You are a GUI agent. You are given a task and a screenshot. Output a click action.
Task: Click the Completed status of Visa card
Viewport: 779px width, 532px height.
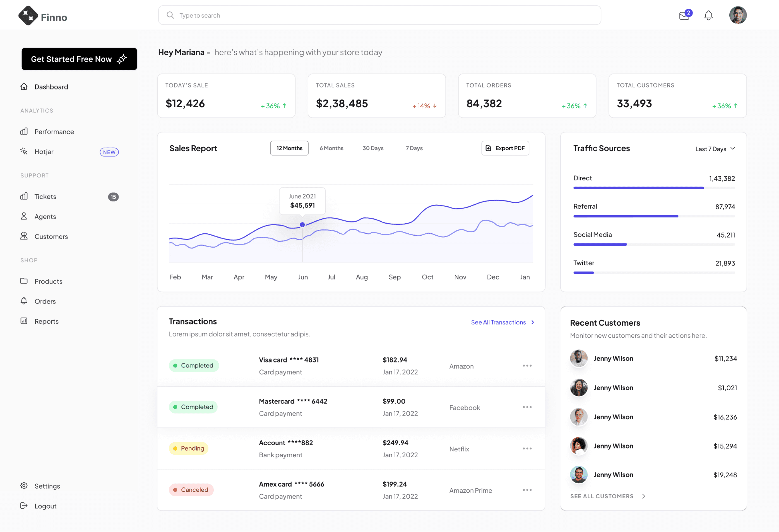click(x=194, y=366)
